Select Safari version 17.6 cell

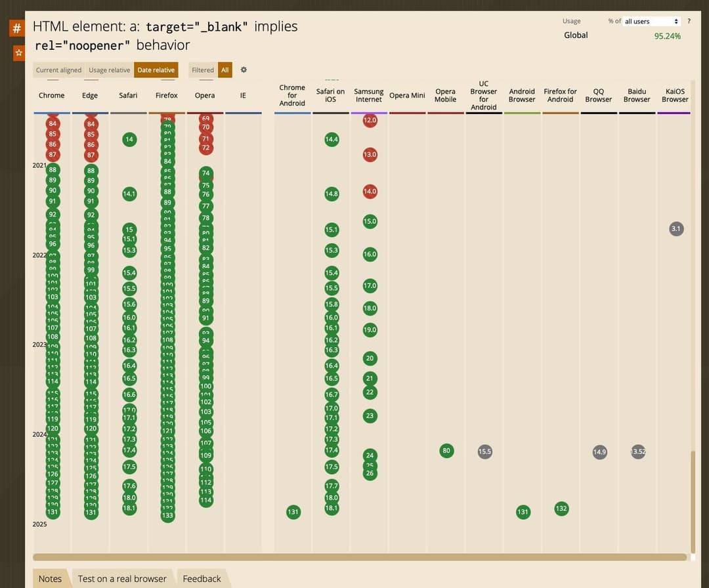(129, 486)
